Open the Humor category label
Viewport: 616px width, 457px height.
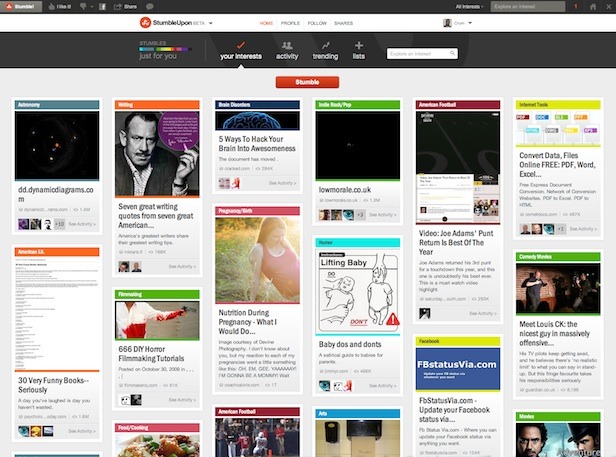(x=358, y=243)
